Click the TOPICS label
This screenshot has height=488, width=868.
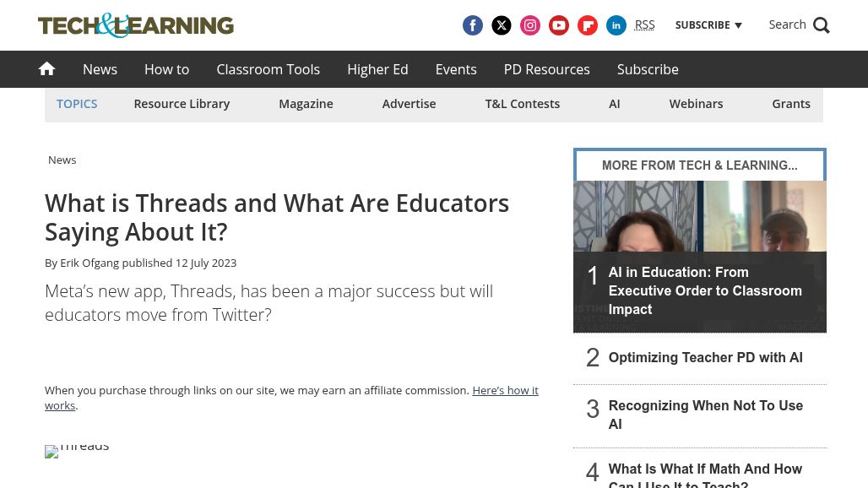click(77, 104)
